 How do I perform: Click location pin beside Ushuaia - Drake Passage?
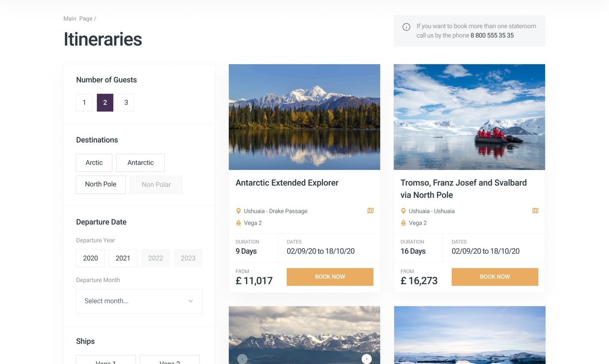[x=239, y=211]
